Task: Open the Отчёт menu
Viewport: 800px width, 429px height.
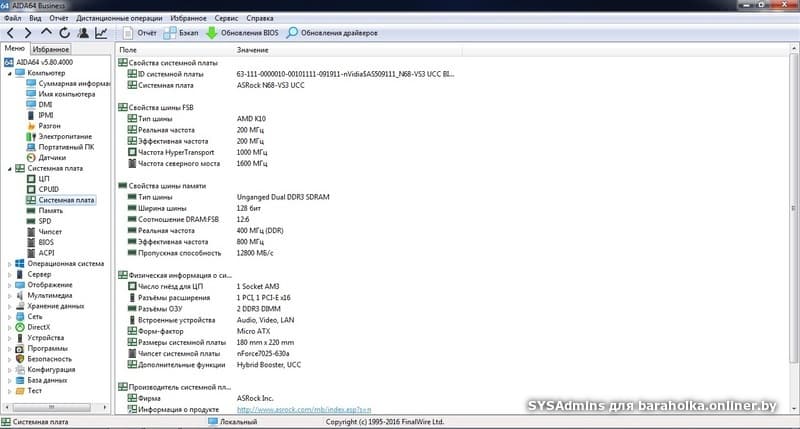Action: (x=59, y=18)
